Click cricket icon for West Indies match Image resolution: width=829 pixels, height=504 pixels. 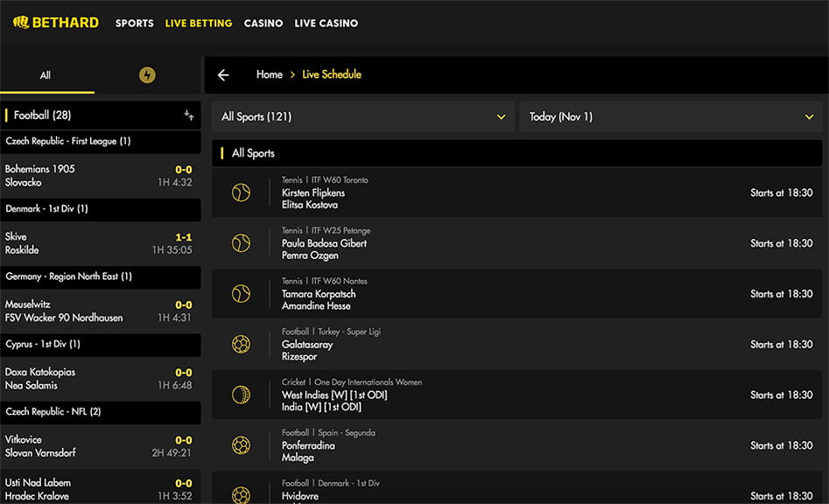[241, 395]
